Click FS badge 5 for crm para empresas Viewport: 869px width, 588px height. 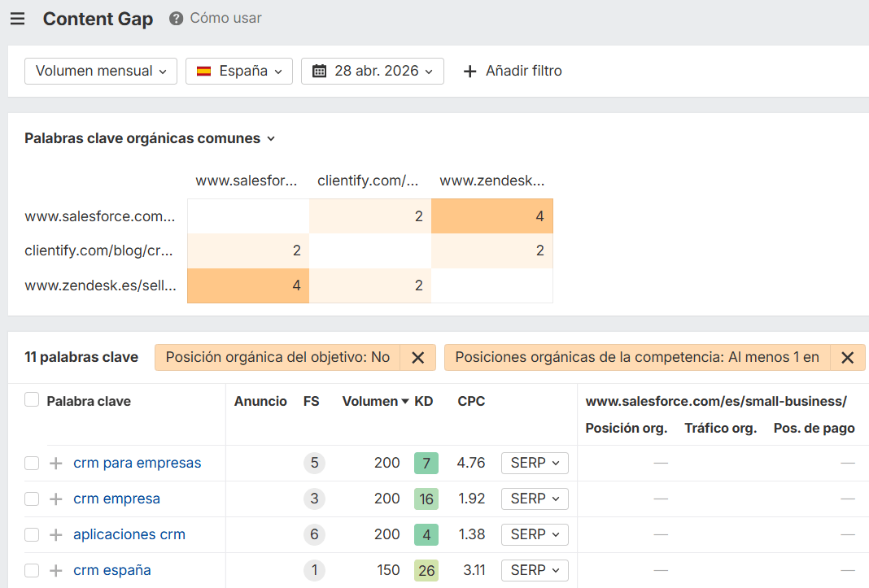[314, 463]
